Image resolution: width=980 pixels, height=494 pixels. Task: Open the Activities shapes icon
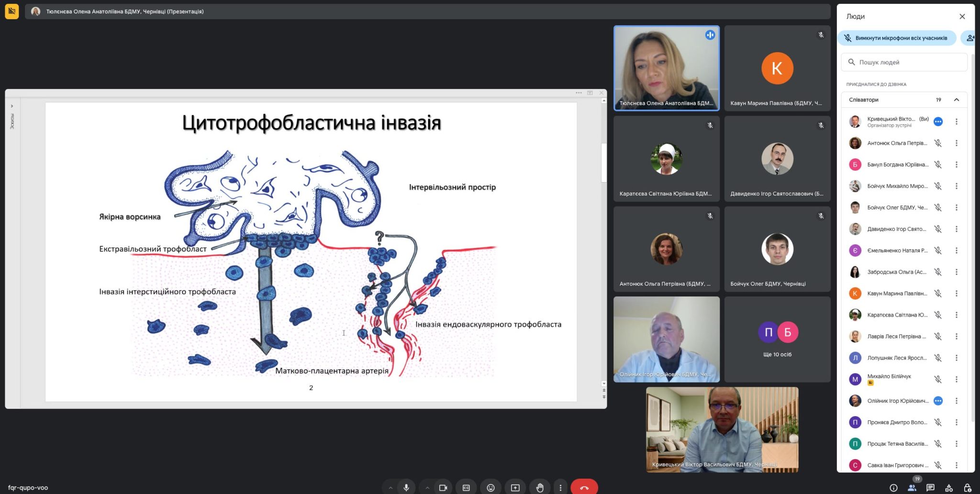pos(948,488)
